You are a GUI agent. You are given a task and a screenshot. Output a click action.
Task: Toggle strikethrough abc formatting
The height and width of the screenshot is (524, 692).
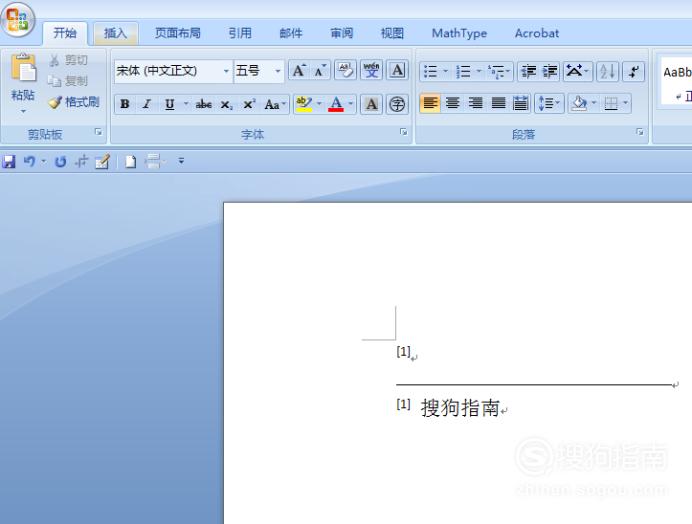(203, 104)
